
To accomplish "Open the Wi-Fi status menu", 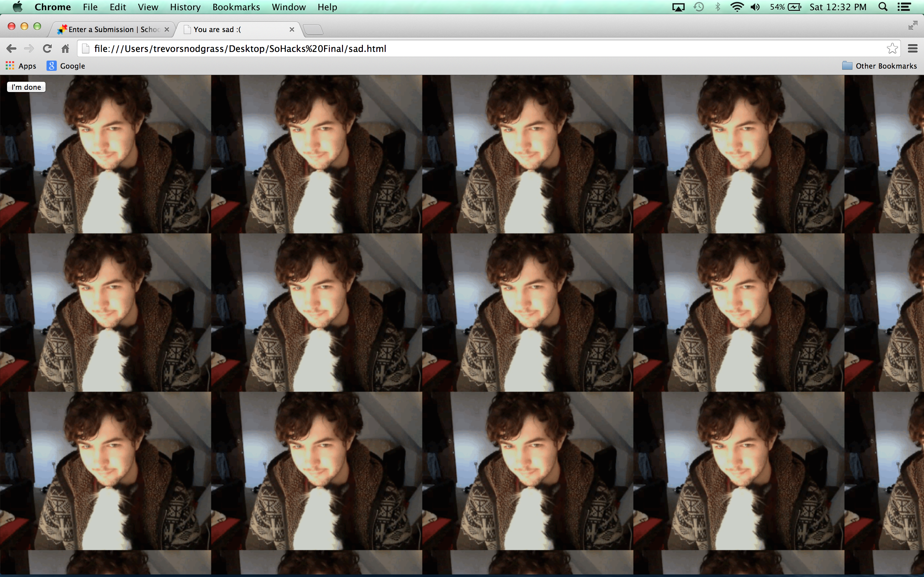I will pyautogui.click(x=737, y=7).
